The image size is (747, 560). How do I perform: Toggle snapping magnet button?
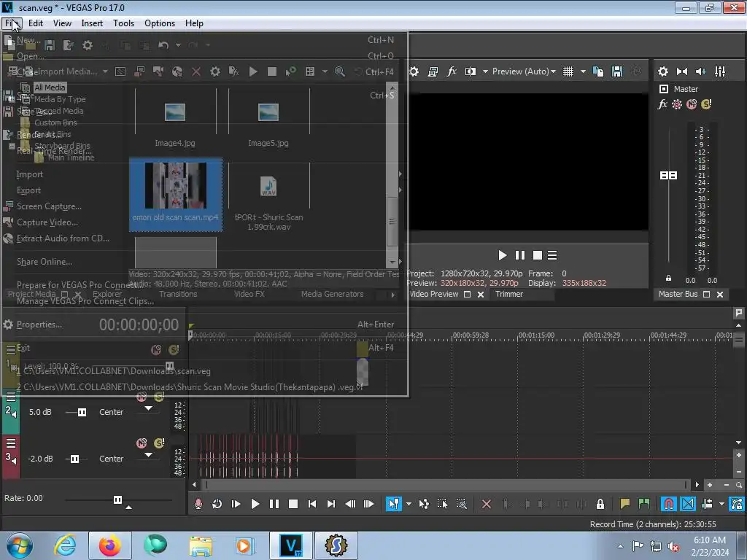click(669, 504)
